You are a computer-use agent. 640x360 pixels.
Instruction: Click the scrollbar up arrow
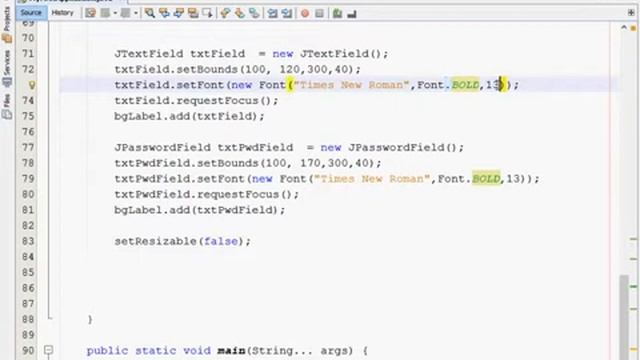point(624,28)
